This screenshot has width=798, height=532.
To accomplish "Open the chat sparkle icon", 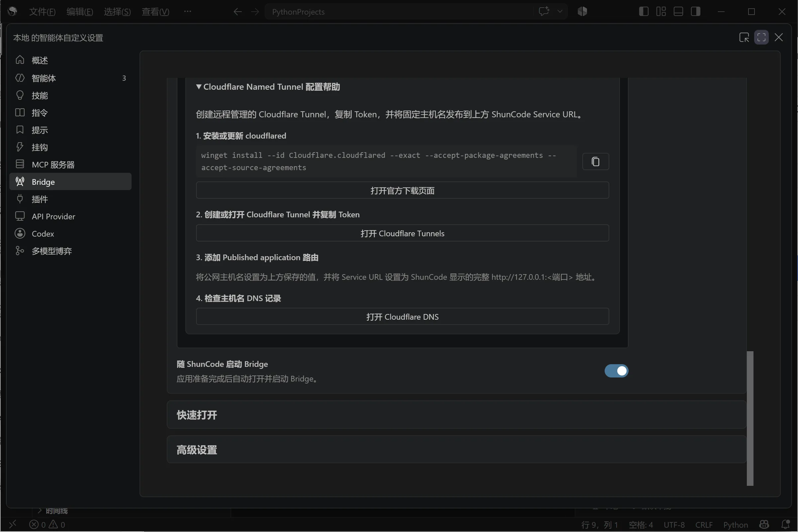I will [x=544, y=12].
